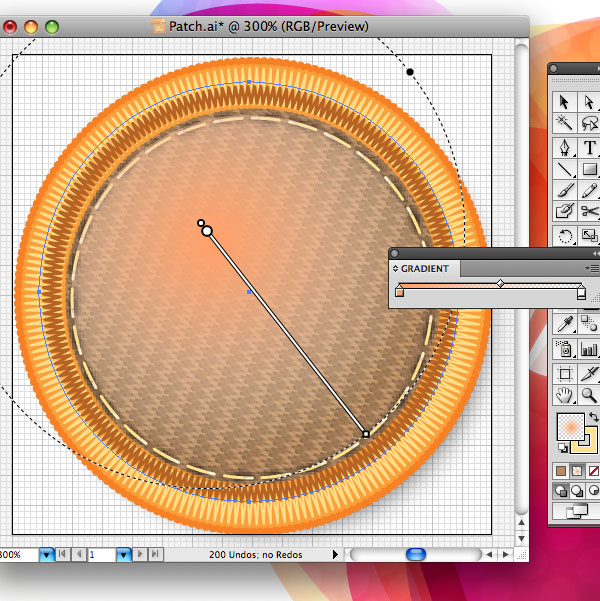Select the Rotate tool
This screenshot has width=600, height=601.
point(564,236)
